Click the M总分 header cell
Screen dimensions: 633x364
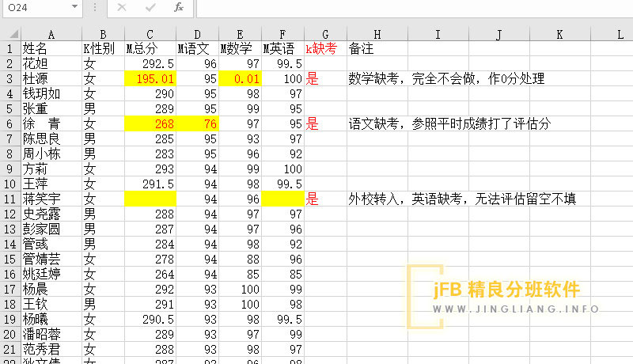click(150, 49)
